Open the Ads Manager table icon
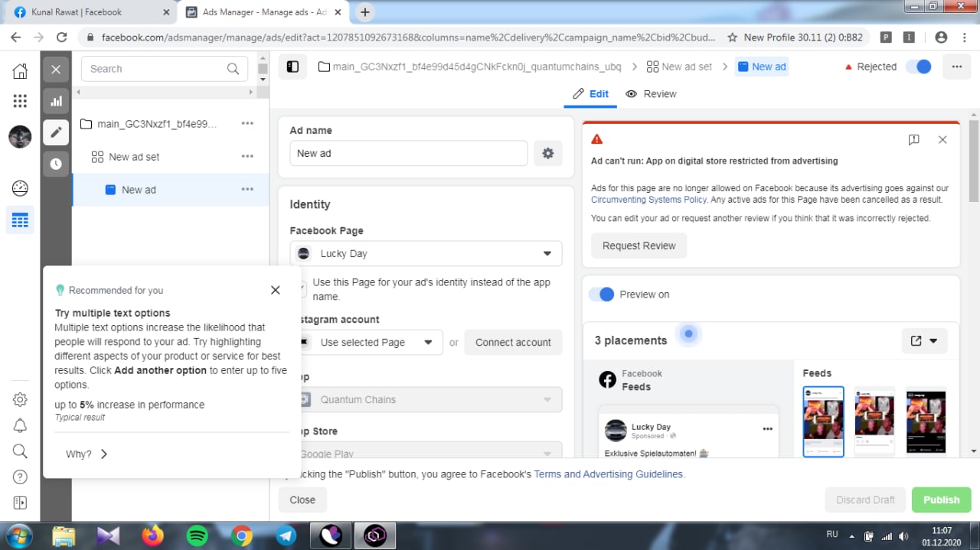Image resolution: width=980 pixels, height=550 pixels. coord(20,221)
